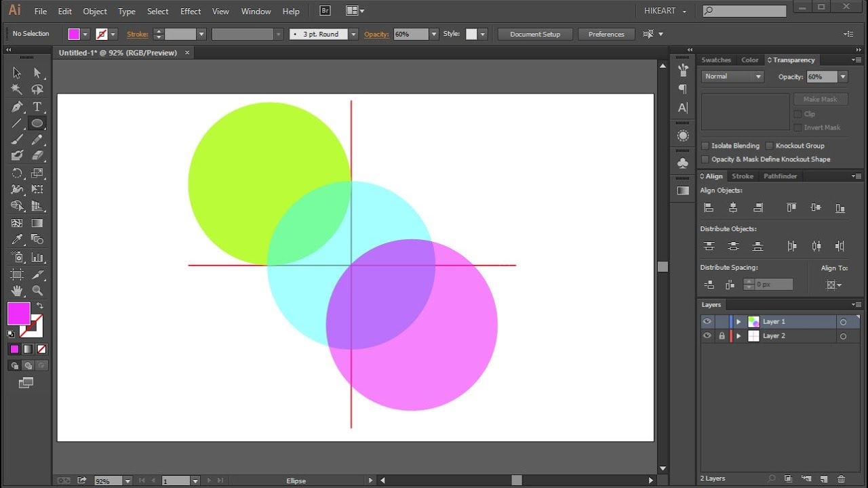Unlock Layer 2 via lock icon
Viewport: 868px width, 488px height.
point(722,336)
